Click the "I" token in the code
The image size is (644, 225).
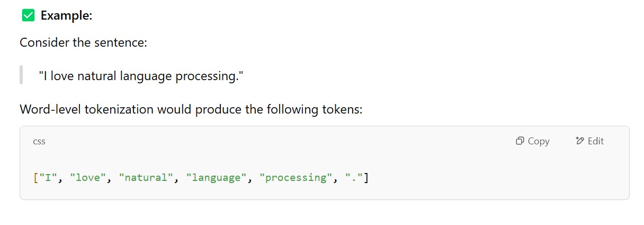(47, 177)
